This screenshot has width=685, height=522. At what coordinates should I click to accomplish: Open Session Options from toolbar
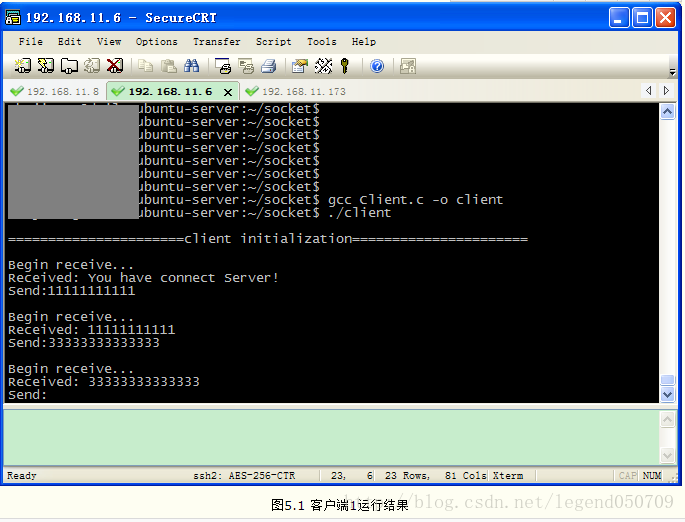[x=299, y=66]
